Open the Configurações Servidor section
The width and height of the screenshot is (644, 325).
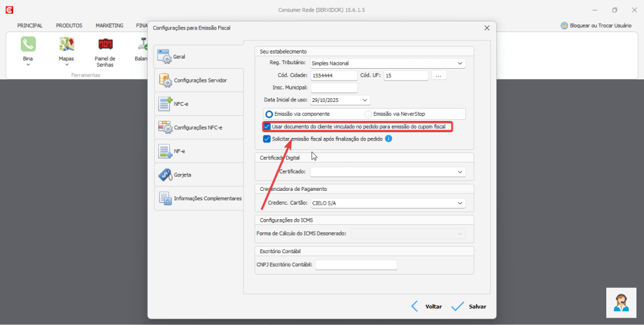199,81
